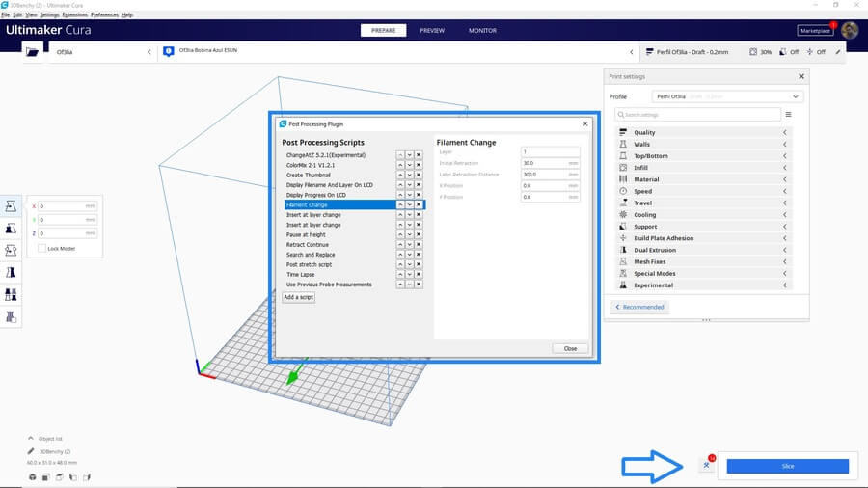Open the Profile dropdown
The image size is (868, 488).
[x=727, y=96]
